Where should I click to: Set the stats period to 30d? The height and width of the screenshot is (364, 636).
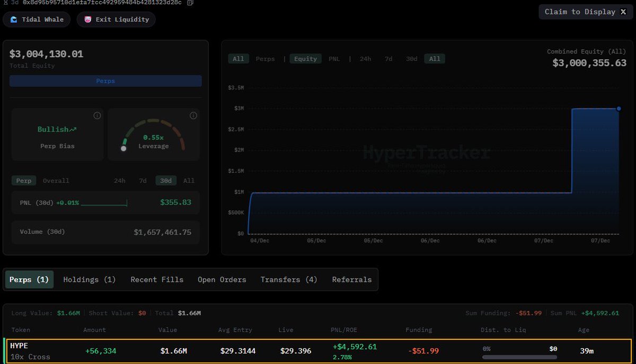[166, 181]
